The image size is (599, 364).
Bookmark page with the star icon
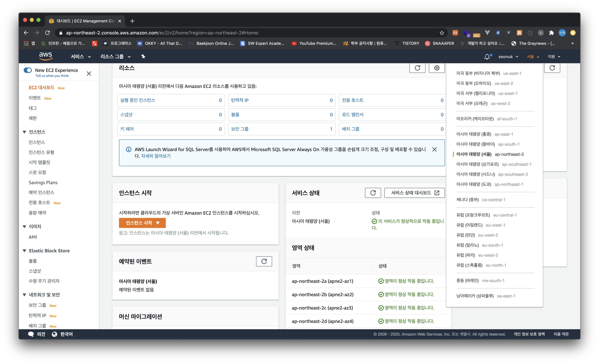tap(442, 33)
